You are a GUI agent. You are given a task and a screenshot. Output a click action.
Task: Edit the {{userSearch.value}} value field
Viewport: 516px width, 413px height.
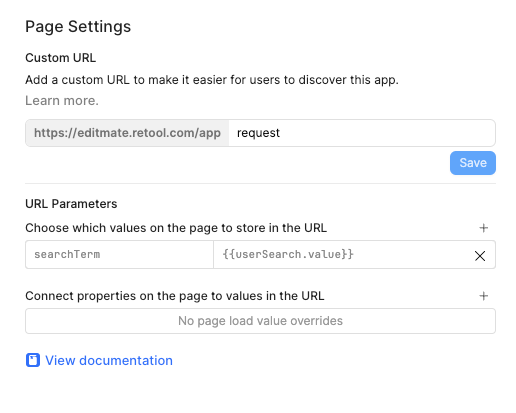click(343, 254)
